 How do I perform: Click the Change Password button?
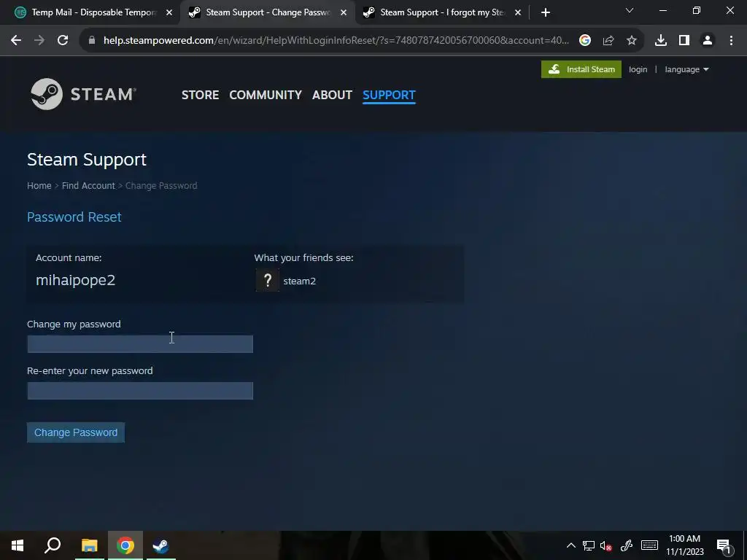(76, 432)
